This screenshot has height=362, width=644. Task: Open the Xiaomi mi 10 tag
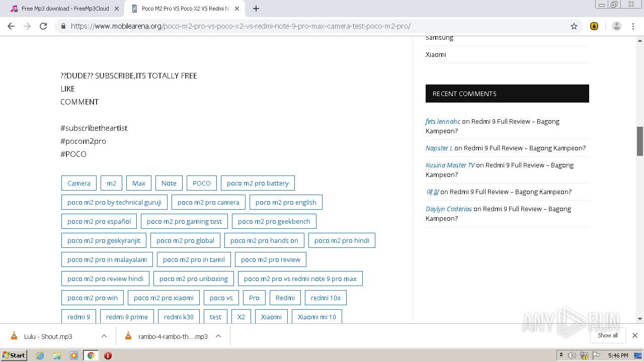(x=316, y=317)
